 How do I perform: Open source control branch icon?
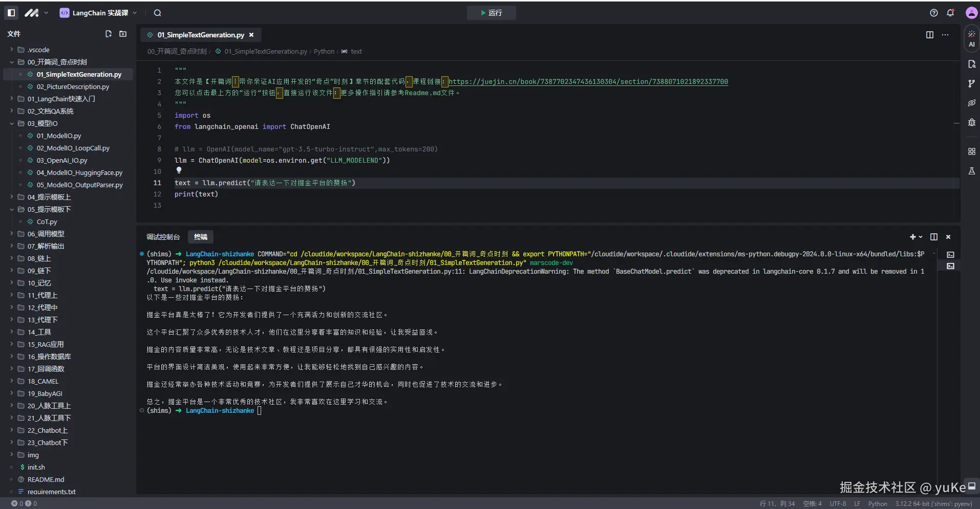tap(971, 83)
